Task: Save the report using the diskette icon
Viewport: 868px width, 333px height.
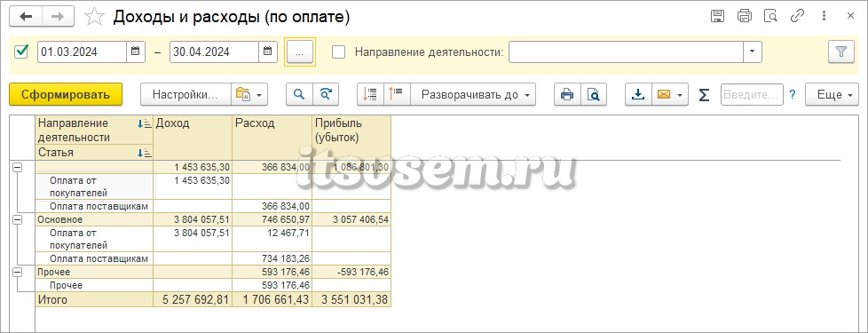Action: [718, 16]
